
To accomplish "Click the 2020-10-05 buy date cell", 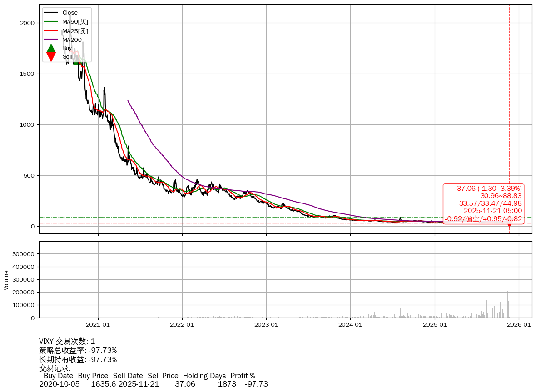I will click(60, 384).
